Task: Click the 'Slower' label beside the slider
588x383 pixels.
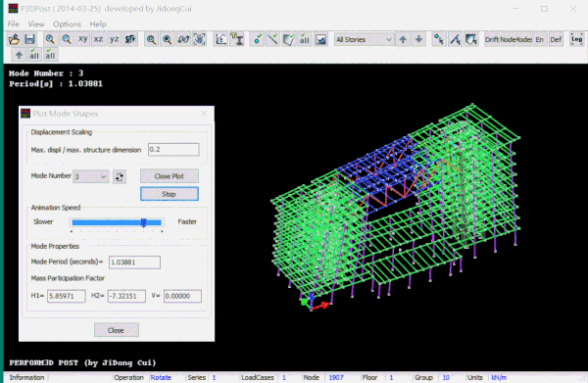Action: tap(43, 221)
